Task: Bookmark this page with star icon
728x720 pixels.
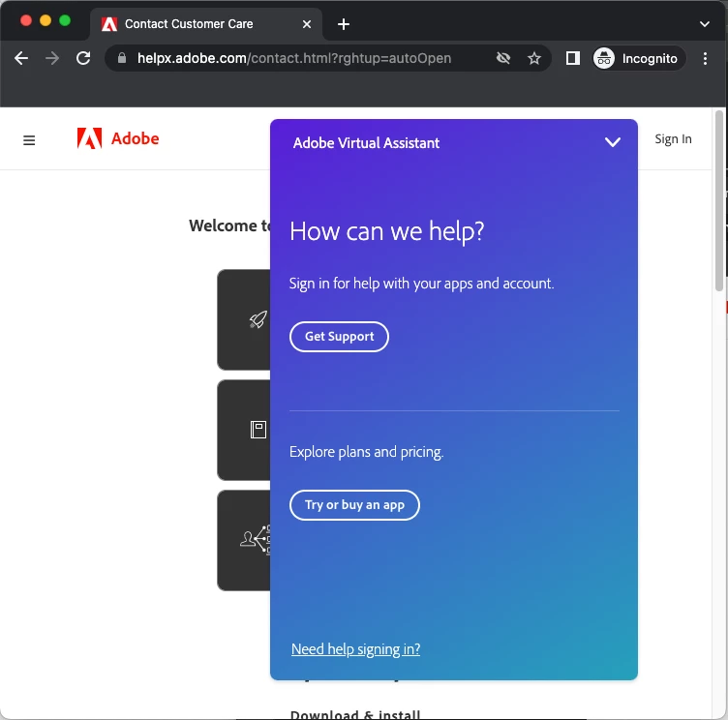Action: coord(534,58)
